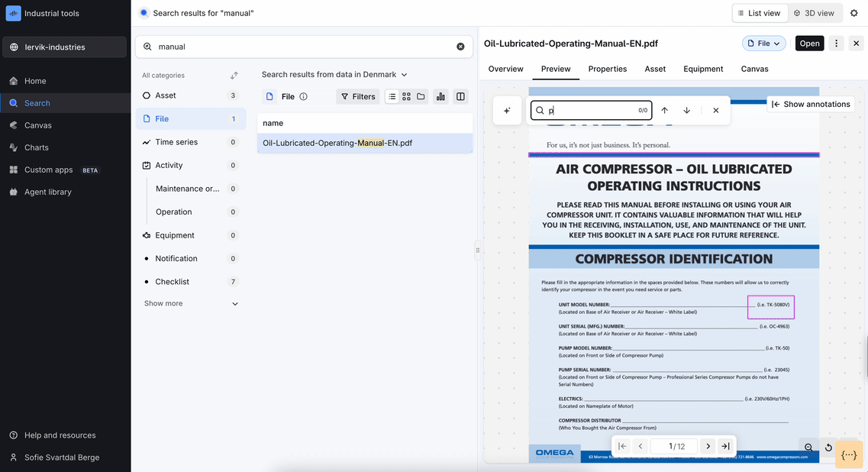Open the Overview tab
This screenshot has width=868, height=472.
tap(506, 69)
